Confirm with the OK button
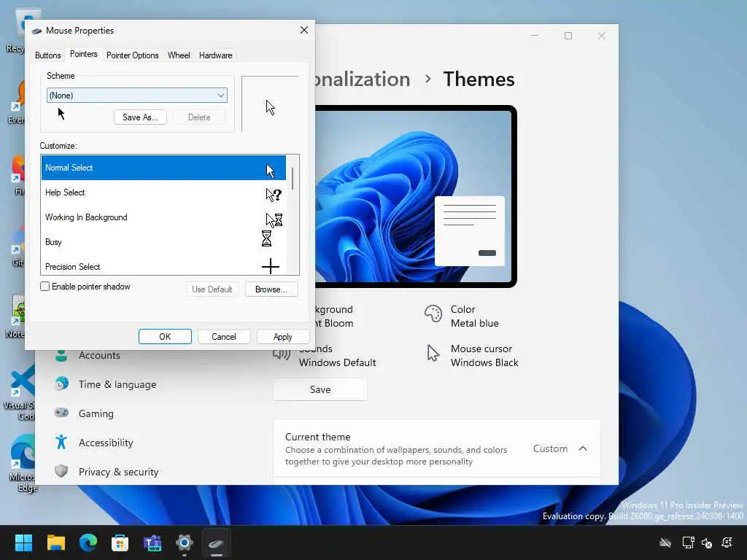This screenshot has height=560, width=747. coord(165,337)
